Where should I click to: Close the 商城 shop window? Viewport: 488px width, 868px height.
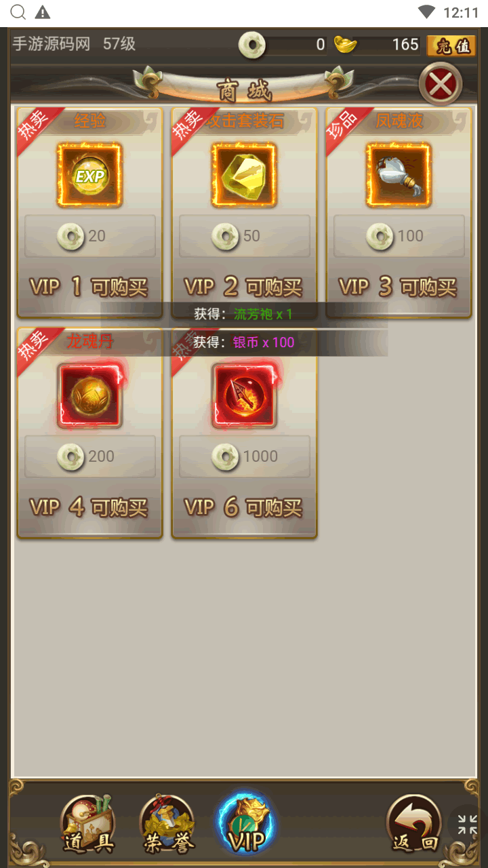point(441,85)
